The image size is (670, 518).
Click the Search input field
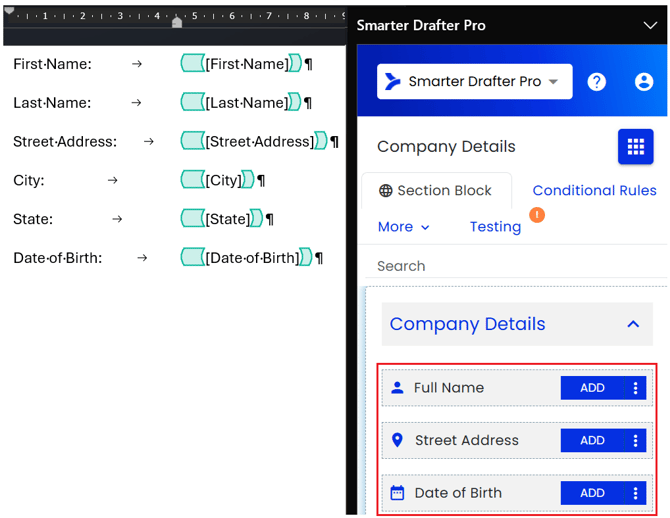click(516, 266)
